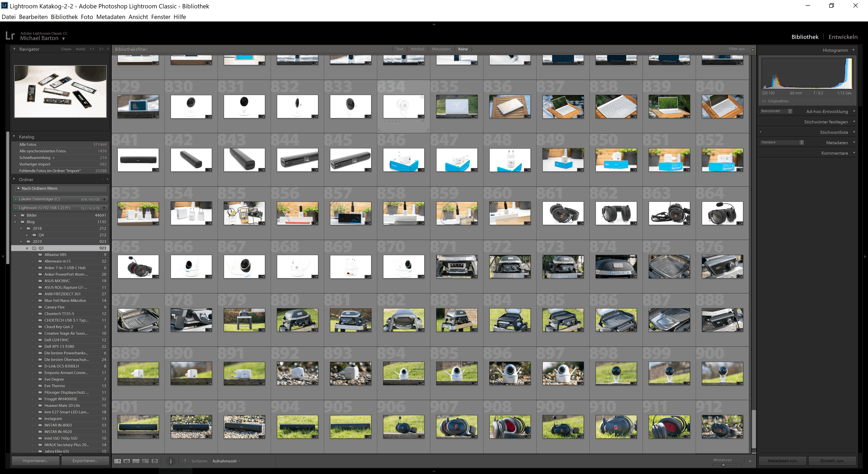Open the Metadaten menu
This screenshot has height=474, width=868.
click(x=111, y=17)
